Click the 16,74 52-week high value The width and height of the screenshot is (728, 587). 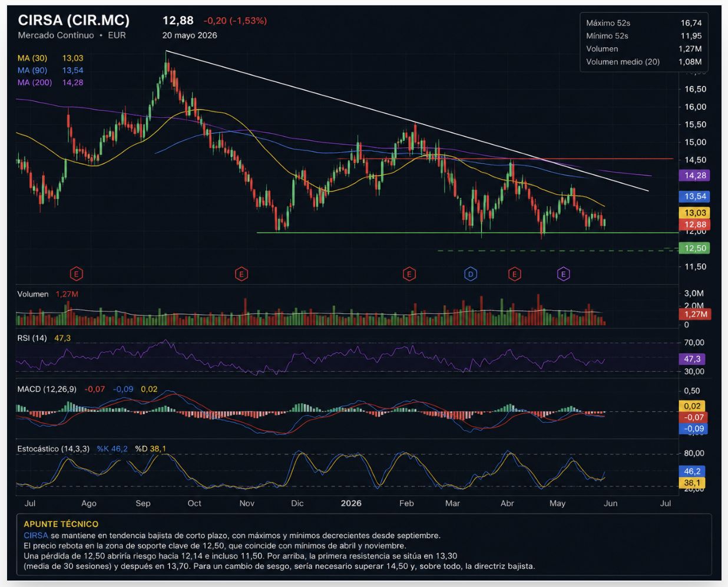point(691,23)
